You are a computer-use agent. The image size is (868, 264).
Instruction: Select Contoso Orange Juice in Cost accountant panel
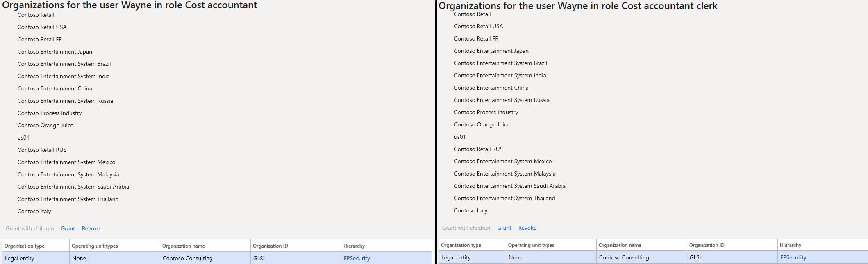(x=45, y=125)
